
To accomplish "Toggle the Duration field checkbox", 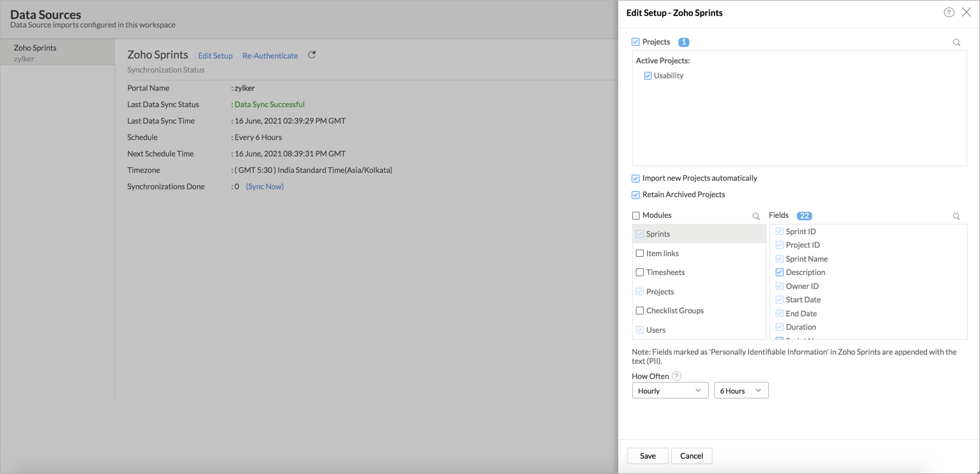I will coord(779,327).
